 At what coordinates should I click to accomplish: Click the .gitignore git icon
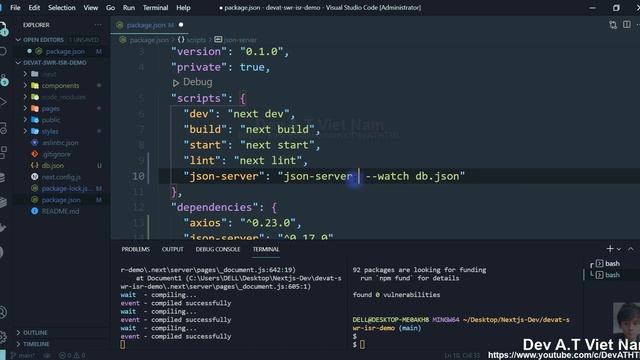tap(35, 154)
